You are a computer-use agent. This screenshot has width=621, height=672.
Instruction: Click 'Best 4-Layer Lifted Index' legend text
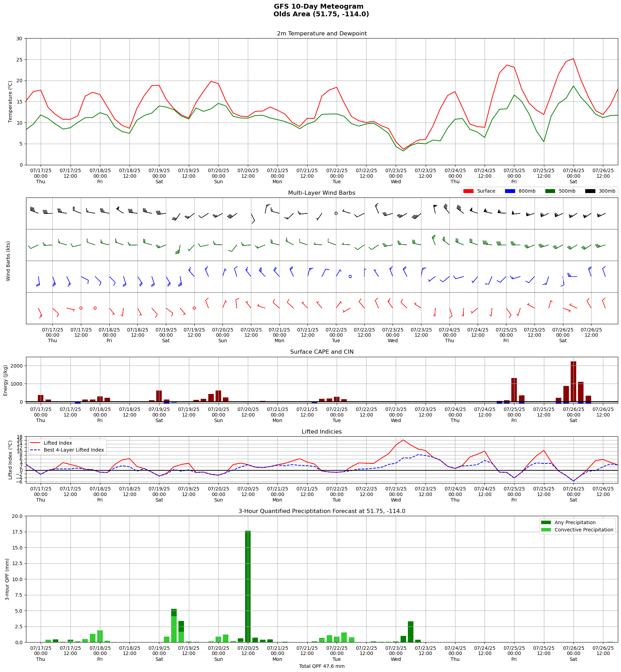click(74, 450)
